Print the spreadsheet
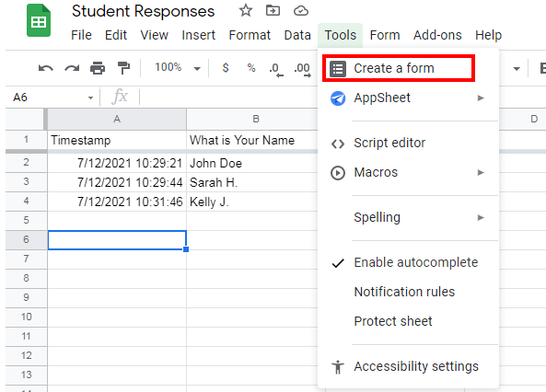The height and width of the screenshot is (392, 546). point(98,68)
